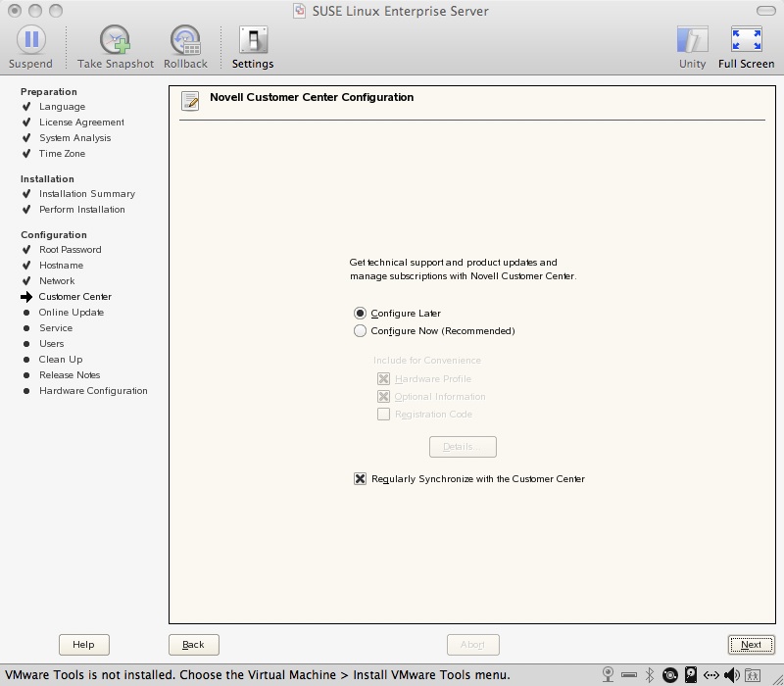This screenshot has height=686, width=784.
Task: Click the SUSE document icon in title bar
Action: click(x=299, y=11)
